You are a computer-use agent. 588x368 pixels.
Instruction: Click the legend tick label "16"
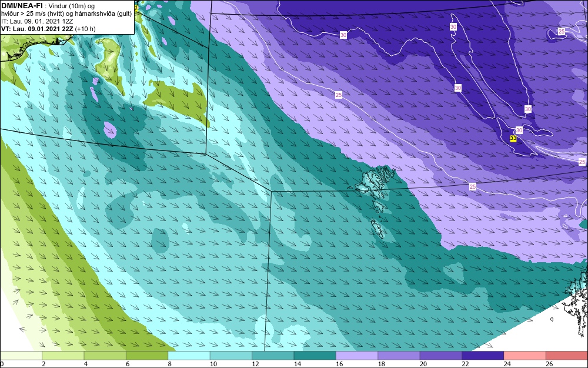pyautogui.click(x=339, y=364)
